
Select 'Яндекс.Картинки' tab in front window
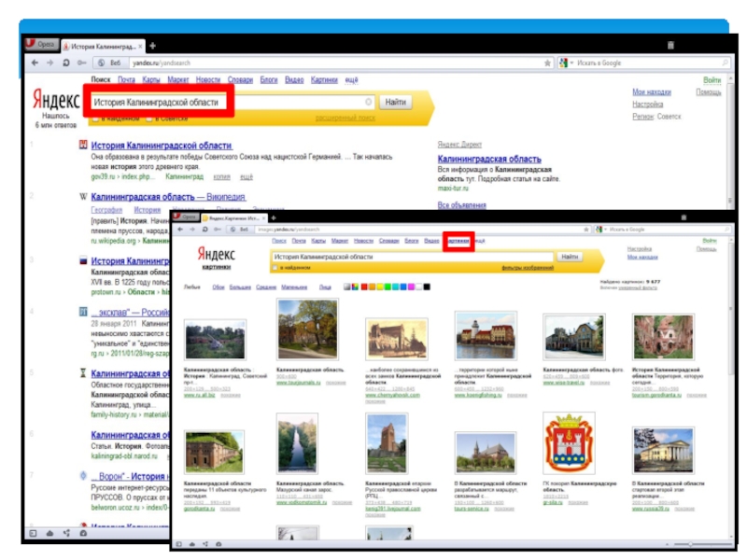(234, 218)
